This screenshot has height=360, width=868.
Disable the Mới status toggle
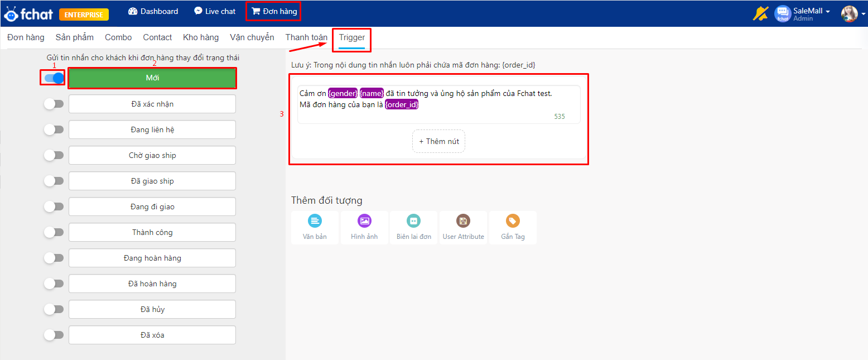tap(54, 78)
